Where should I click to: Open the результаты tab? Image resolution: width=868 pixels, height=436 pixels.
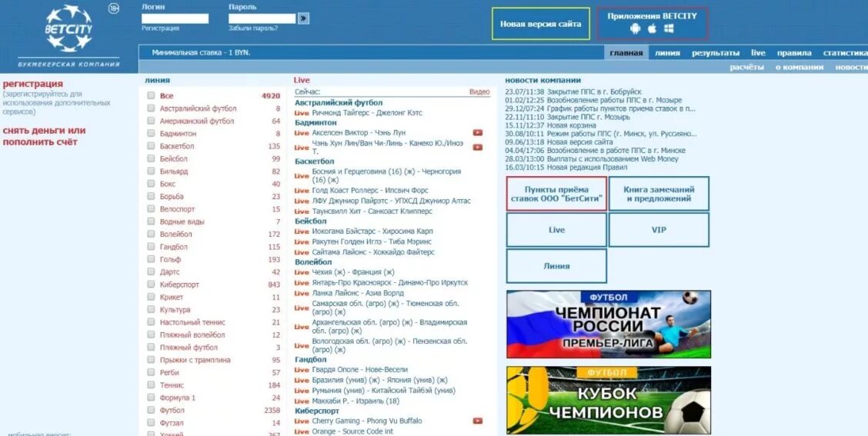click(715, 53)
